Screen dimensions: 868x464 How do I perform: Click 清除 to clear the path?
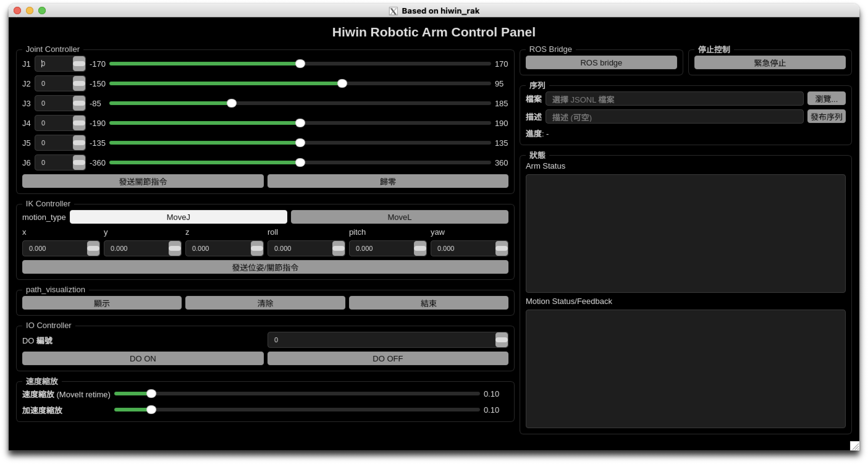[x=265, y=303]
